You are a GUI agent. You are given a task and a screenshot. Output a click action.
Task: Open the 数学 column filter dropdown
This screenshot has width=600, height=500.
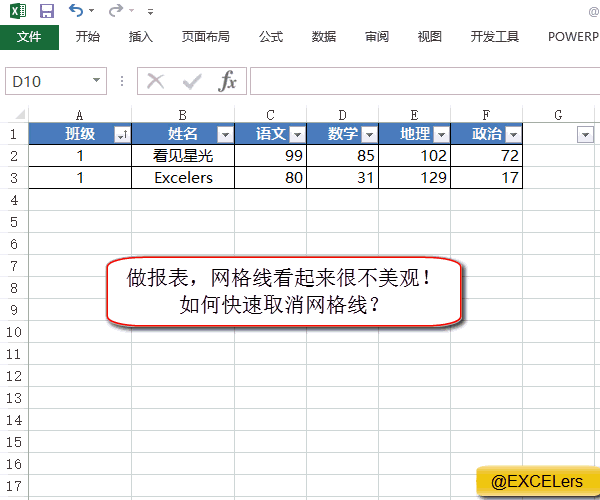click(369, 135)
